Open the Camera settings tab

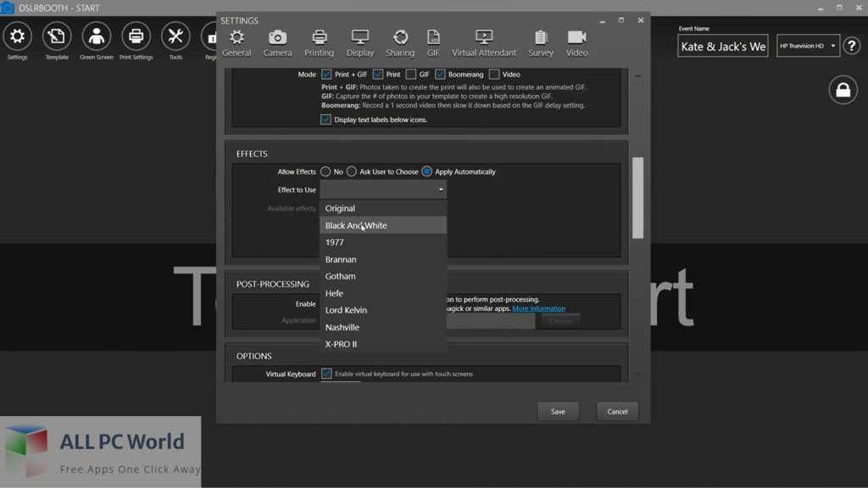(x=277, y=43)
